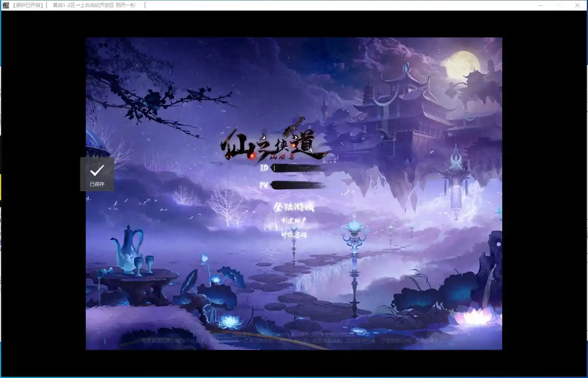Click the PW password input field
The width and height of the screenshot is (588, 378).
click(299, 186)
